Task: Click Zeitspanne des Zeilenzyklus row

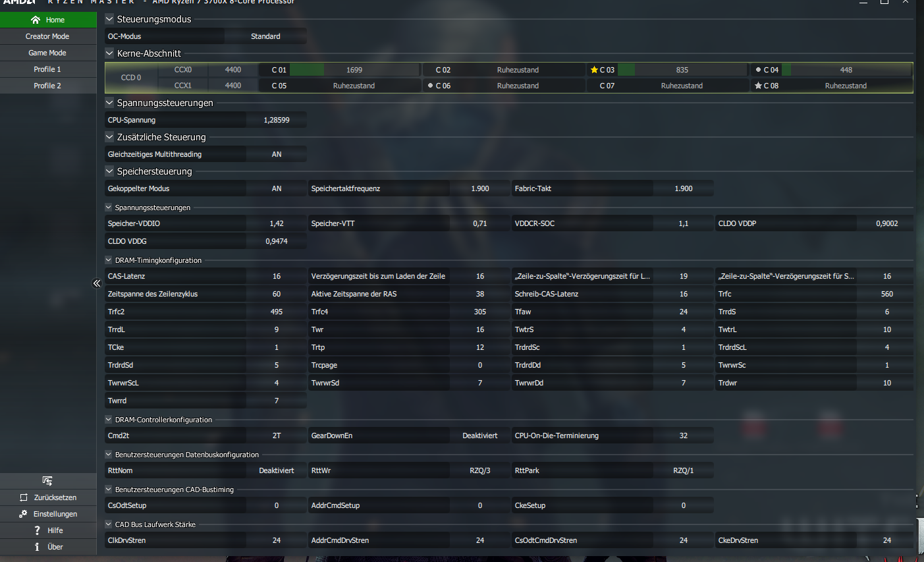Action: point(206,294)
